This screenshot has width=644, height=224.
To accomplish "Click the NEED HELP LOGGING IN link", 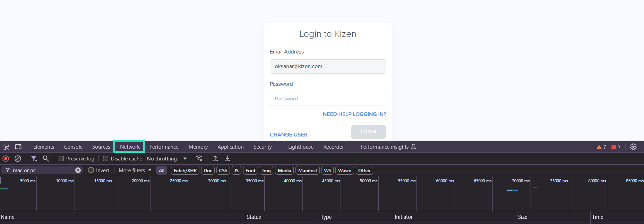I will pos(354,114).
